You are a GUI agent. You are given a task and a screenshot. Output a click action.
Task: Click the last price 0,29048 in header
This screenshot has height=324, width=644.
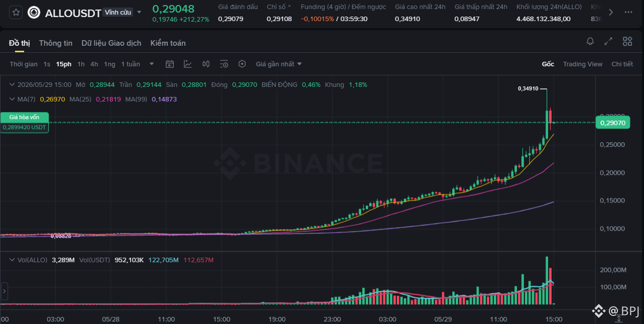[173, 9]
